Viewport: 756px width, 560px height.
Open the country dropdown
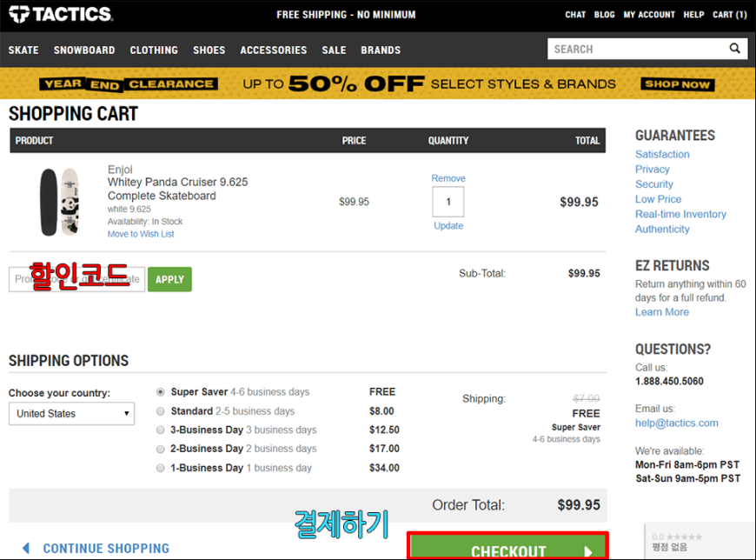coord(71,413)
